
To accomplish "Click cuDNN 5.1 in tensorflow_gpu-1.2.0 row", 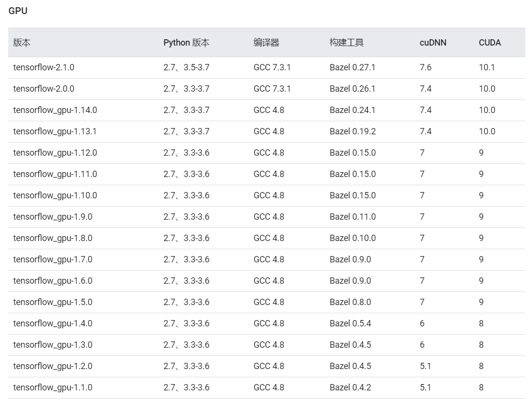I will (x=425, y=366).
